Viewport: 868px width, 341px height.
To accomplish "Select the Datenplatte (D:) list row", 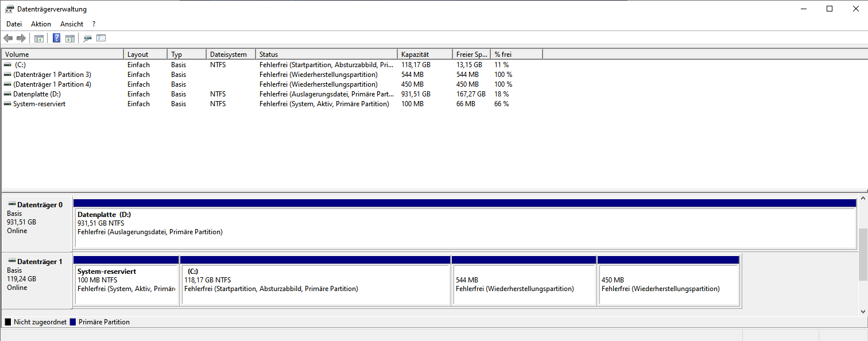I will point(273,94).
